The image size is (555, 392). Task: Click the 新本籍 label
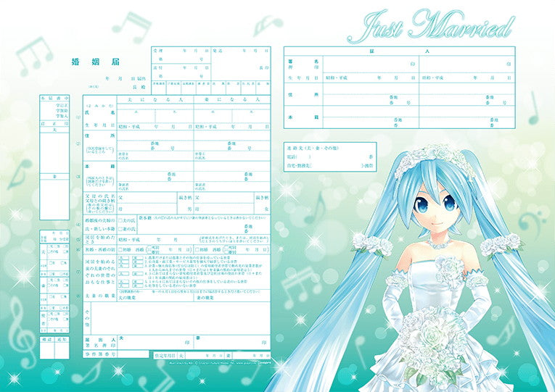[145, 218]
